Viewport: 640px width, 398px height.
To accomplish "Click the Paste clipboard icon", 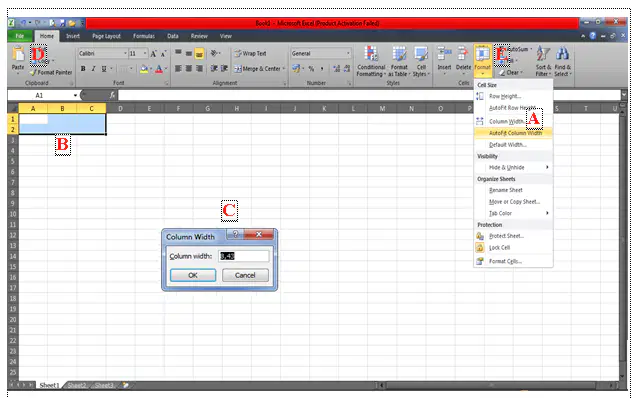I will click(18, 53).
